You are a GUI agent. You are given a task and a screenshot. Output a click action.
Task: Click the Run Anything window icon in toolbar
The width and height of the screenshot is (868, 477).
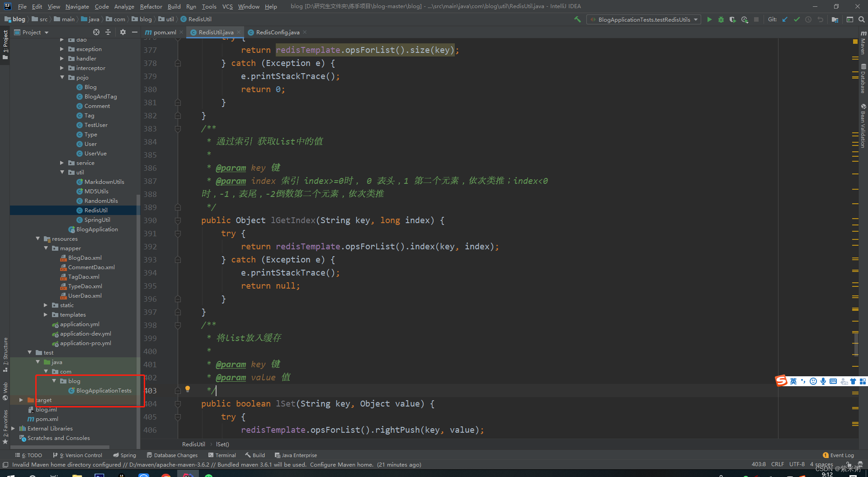pos(850,19)
